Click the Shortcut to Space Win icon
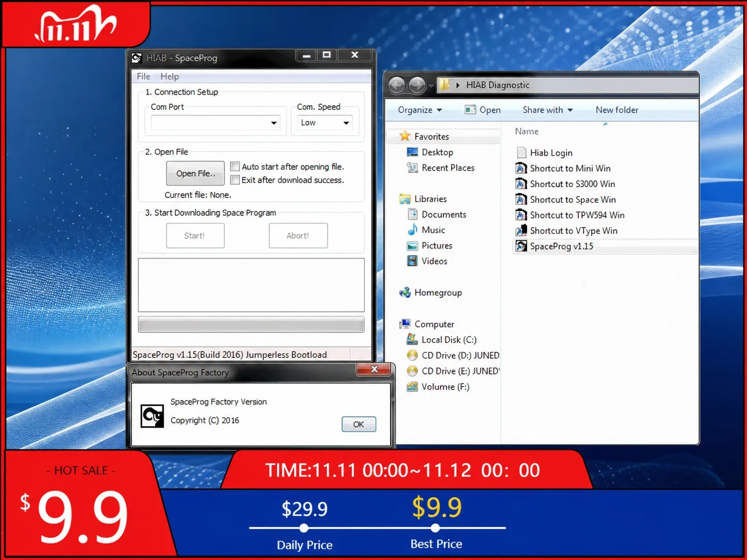Image resolution: width=747 pixels, height=560 pixels. pyautogui.click(x=521, y=200)
